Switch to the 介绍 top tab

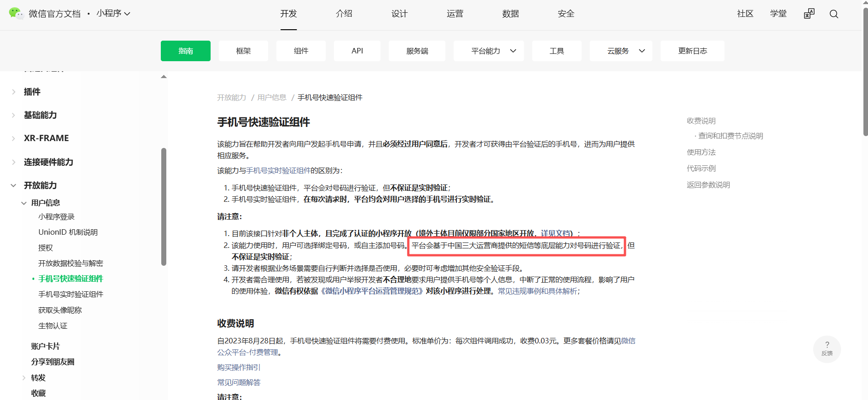[x=344, y=14]
